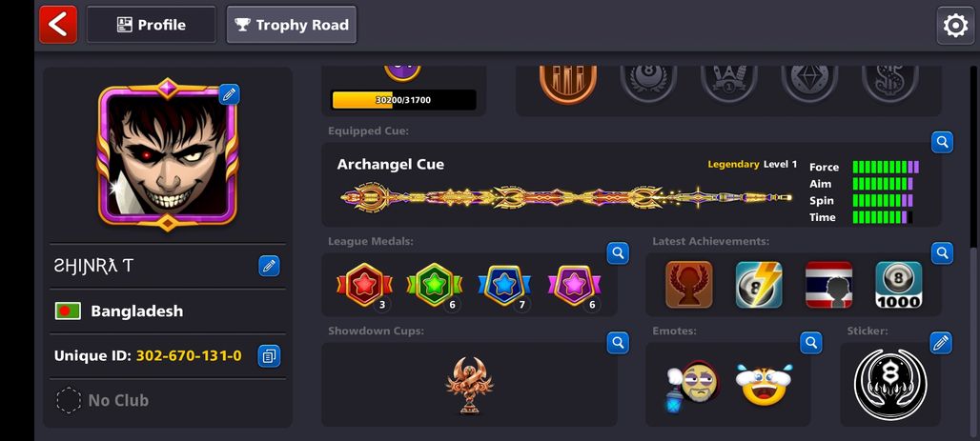Edit the profile avatar picture
Image resolution: width=980 pixels, height=441 pixels.
229,94
